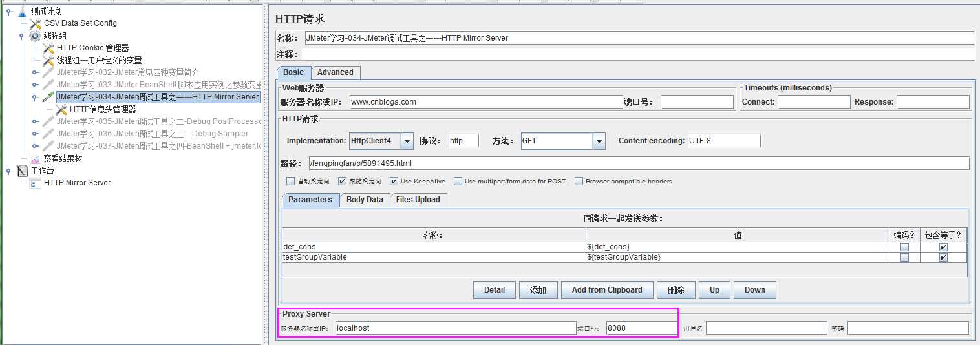Expand the JMeter学习-032 tree node
Screen dimensions: 980x345
35,72
